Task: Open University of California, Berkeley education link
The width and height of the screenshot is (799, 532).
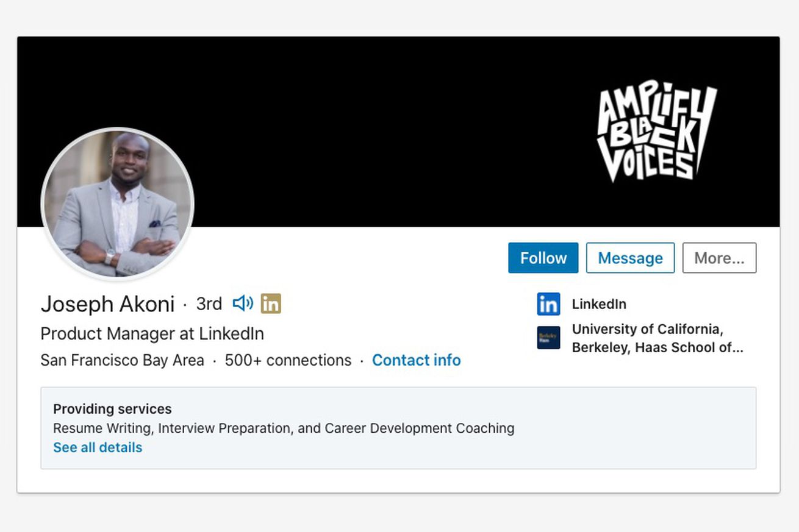Action: [657, 338]
